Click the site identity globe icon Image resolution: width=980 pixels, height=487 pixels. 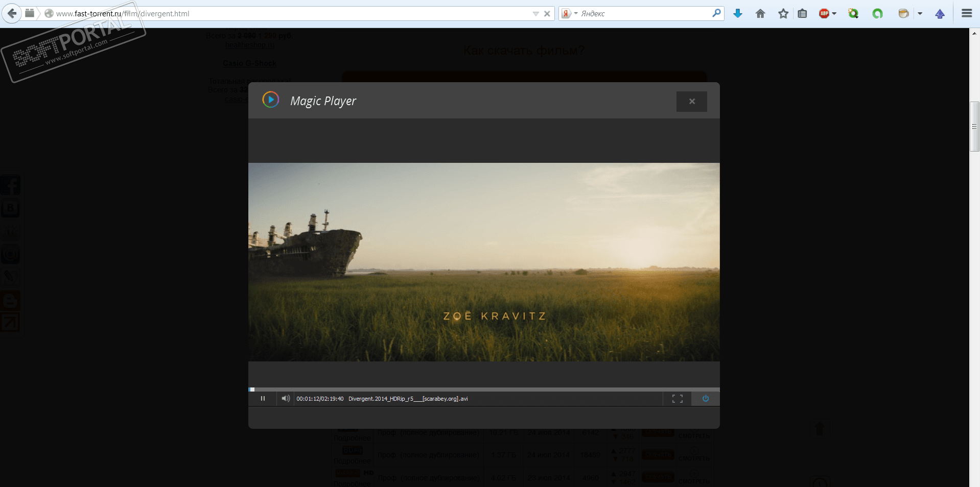49,14
